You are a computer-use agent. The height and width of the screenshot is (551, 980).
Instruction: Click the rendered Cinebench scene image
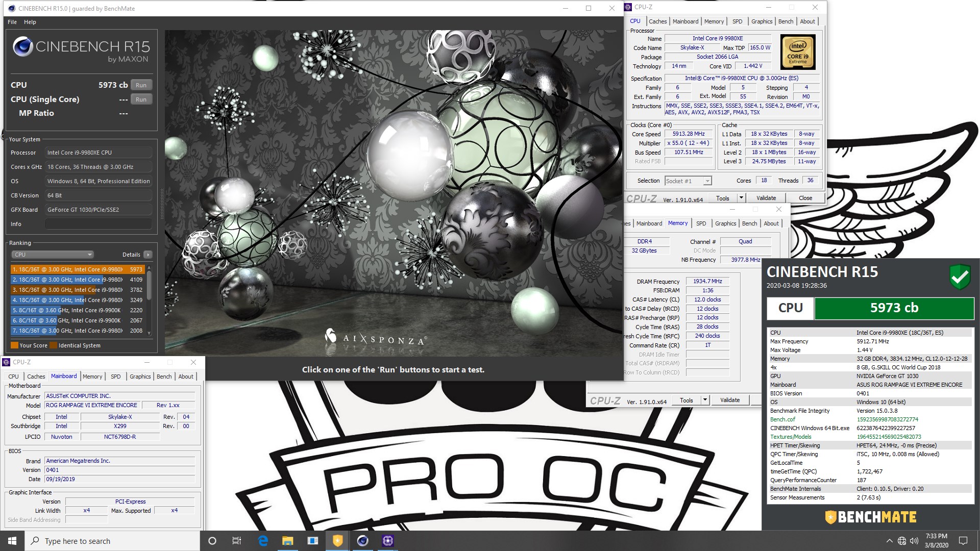tap(394, 193)
